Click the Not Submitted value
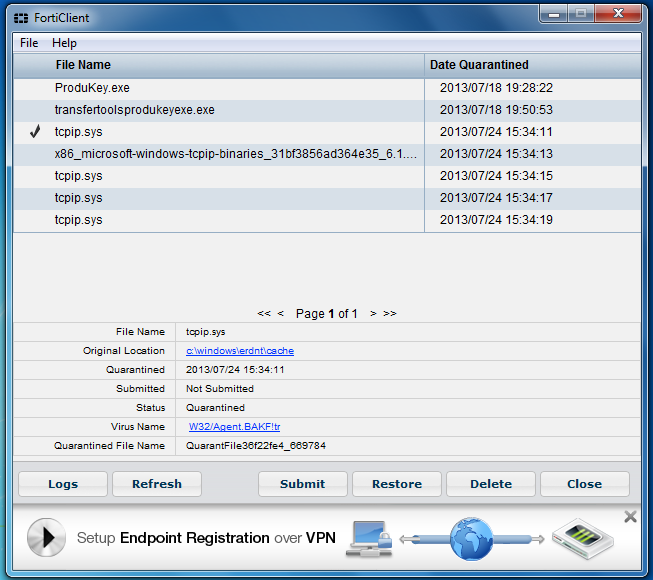Viewport: 653px width, 580px height. [220, 389]
